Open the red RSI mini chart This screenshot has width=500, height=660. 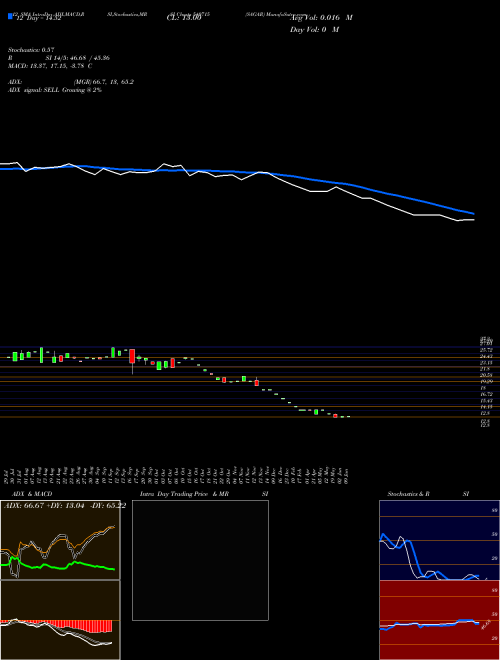(x=439, y=620)
